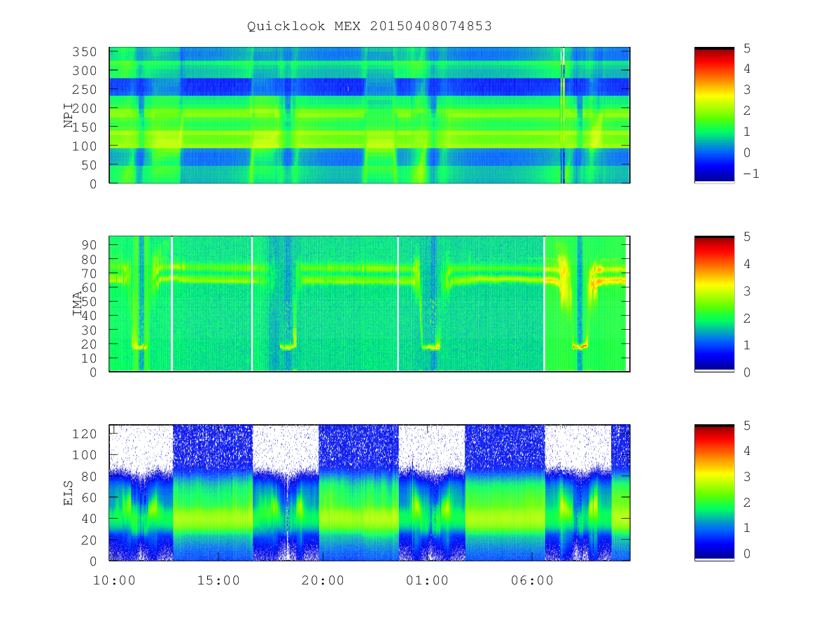Image resolution: width=840 pixels, height=630 pixels.
Task: Click the IMA axis label
Action: [x=78, y=304]
